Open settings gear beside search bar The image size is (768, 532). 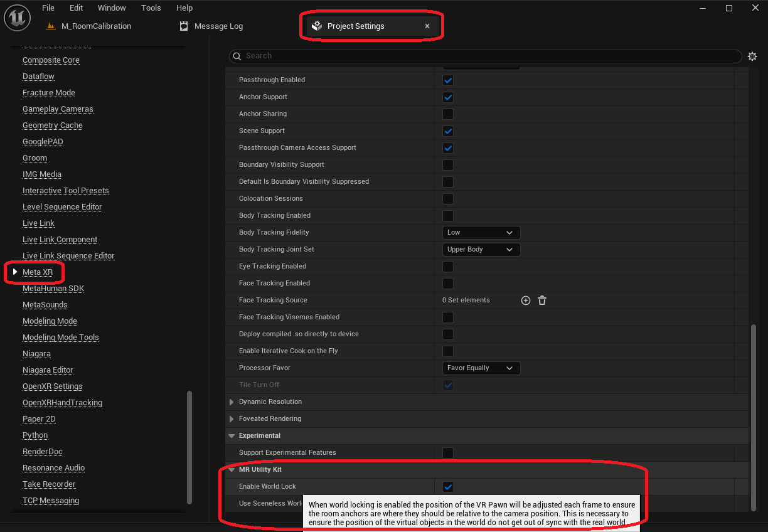752,56
